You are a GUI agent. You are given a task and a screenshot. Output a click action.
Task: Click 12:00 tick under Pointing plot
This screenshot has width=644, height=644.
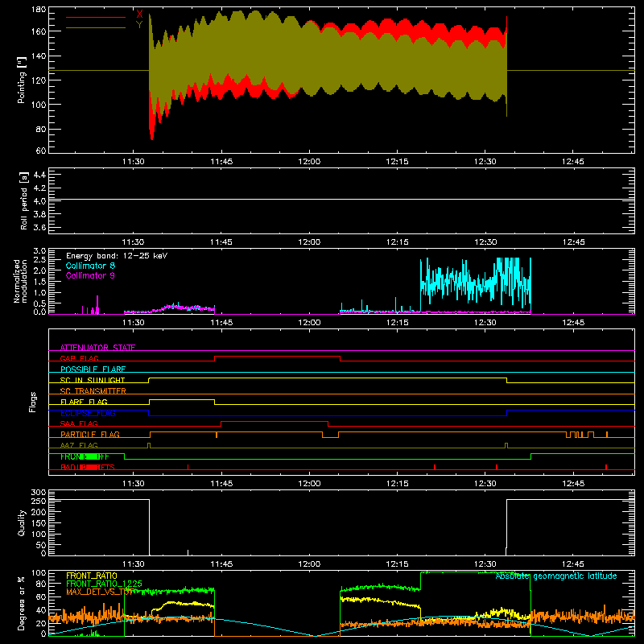(x=309, y=162)
